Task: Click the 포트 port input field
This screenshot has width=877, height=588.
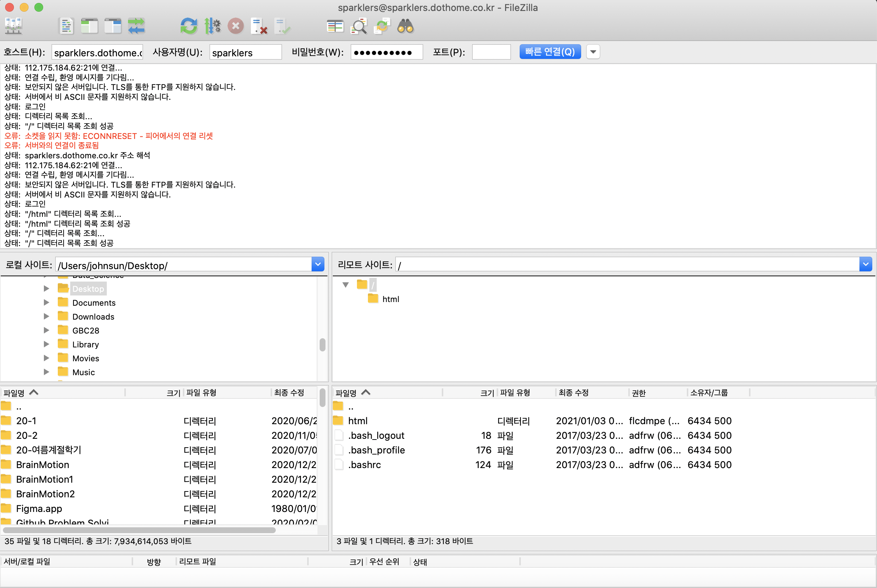Action: pyautogui.click(x=491, y=52)
